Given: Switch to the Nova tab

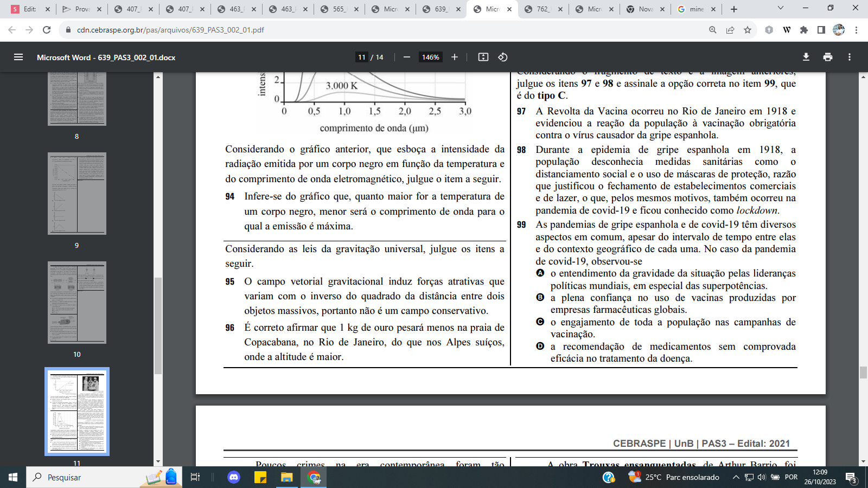Looking at the screenshot, I should point(646,9).
